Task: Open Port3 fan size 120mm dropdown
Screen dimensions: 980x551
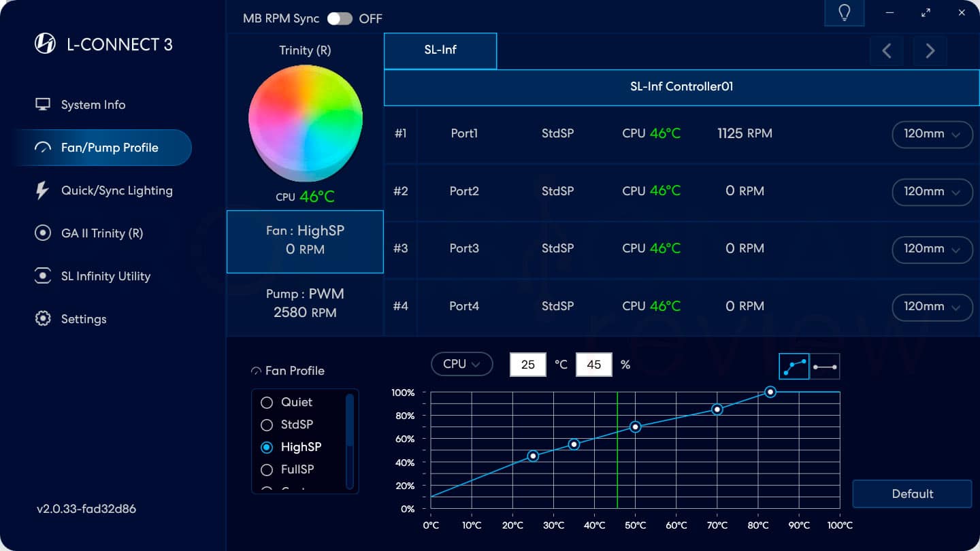Action: [x=932, y=249]
